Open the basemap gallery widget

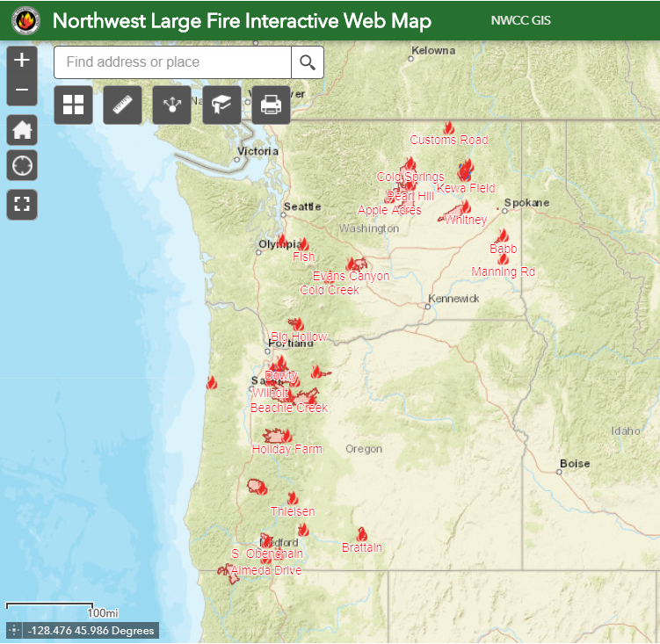(x=73, y=105)
